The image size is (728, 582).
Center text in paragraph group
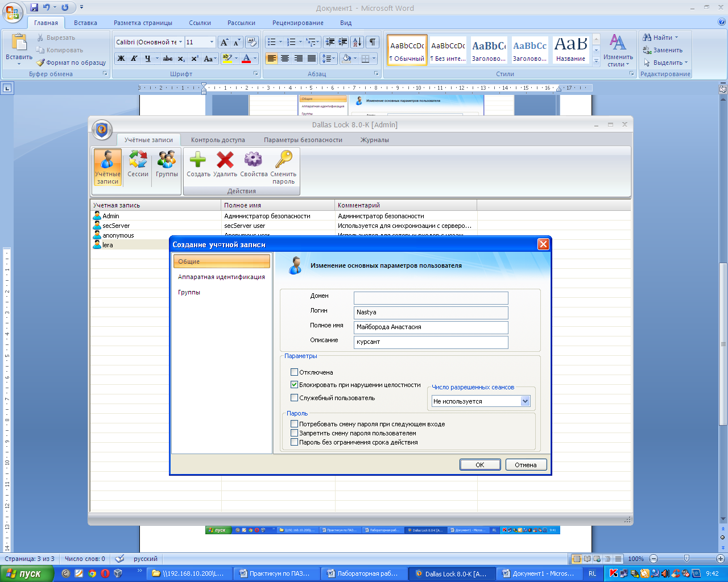pos(285,59)
